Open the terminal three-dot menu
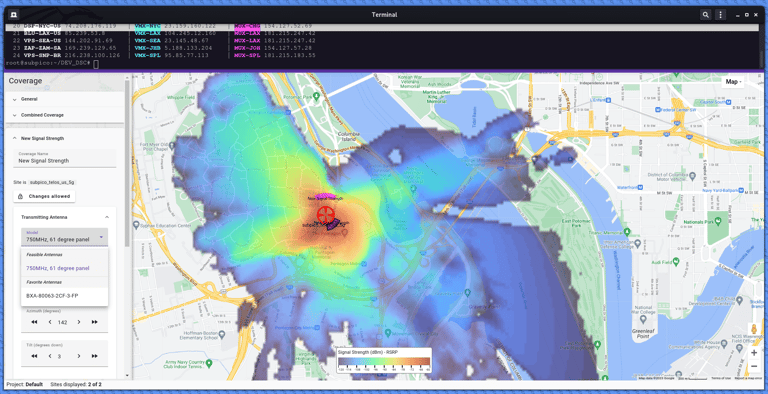The image size is (768, 394). pyautogui.click(x=720, y=15)
